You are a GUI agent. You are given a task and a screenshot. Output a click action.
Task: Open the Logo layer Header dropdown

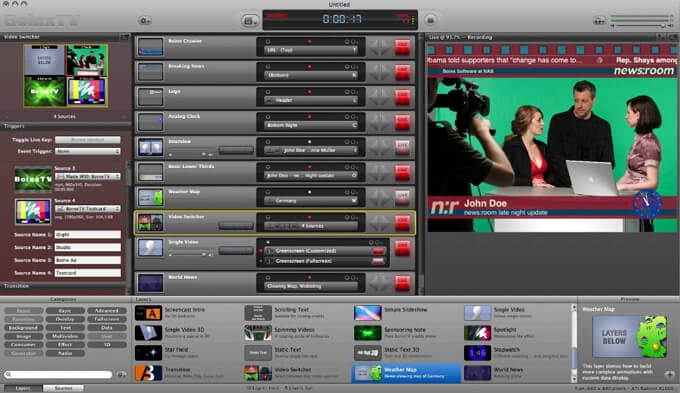tap(311, 100)
